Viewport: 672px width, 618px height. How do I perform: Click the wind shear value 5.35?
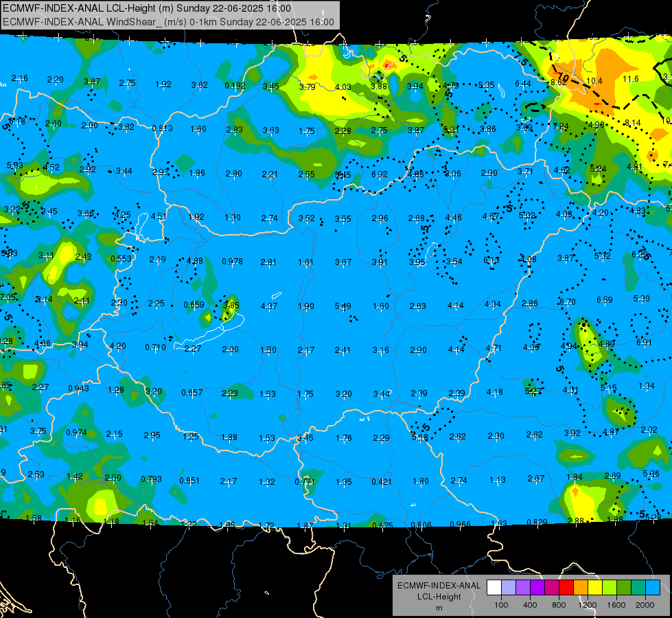487,85
